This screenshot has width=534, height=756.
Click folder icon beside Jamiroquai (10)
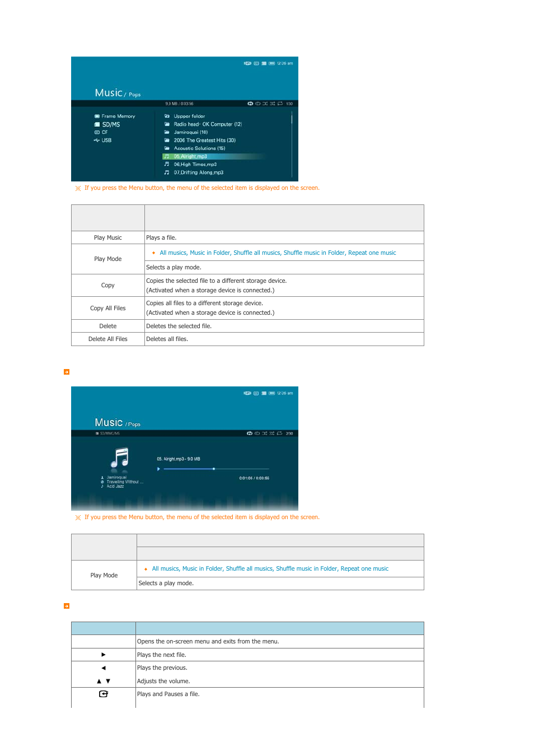[x=167, y=132]
